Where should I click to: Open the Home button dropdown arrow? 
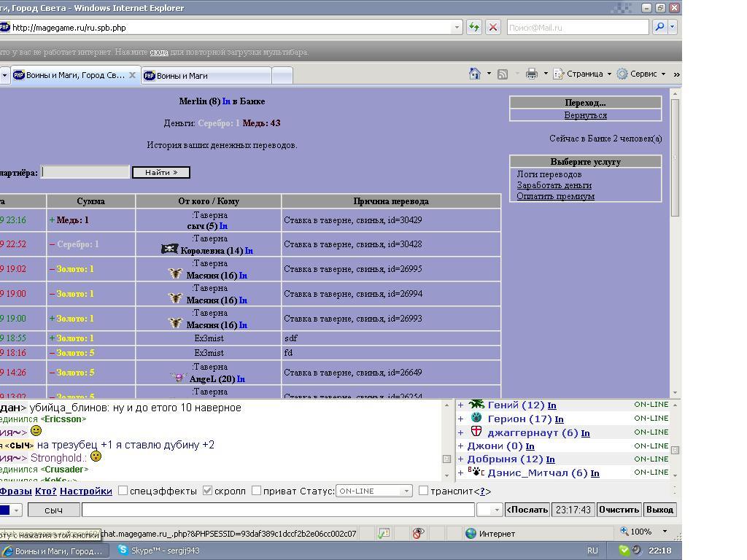[x=489, y=74]
